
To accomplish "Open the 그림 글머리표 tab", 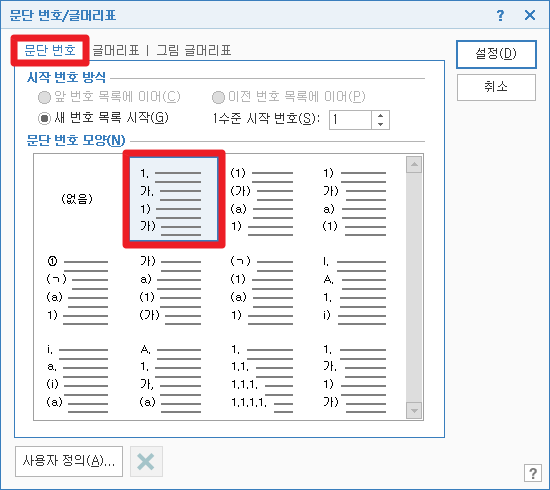I will 194,50.
